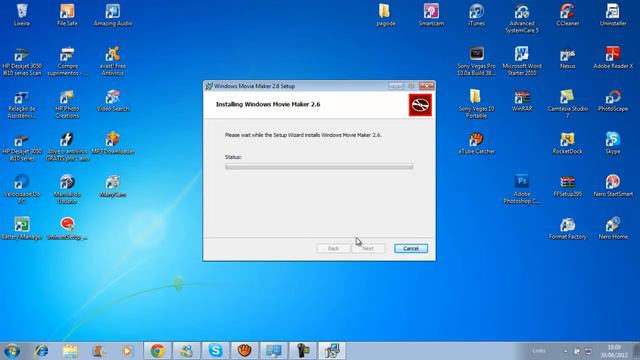Open aTube Catcher desktop shortcut
This screenshot has height=360, width=640.
point(476,143)
